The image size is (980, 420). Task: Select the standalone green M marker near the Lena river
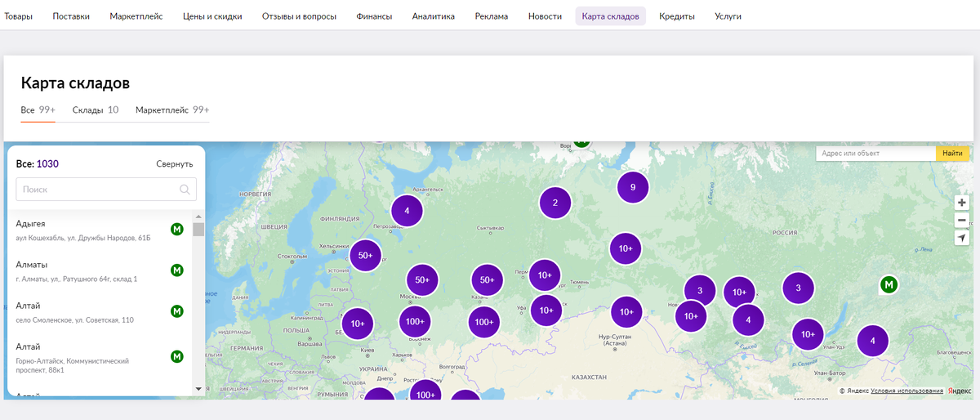[x=889, y=284]
